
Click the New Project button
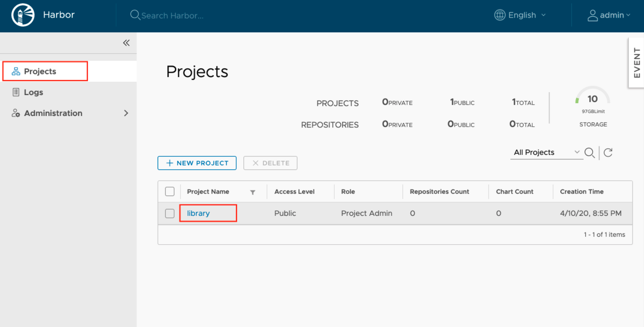(x=197, y=163)
